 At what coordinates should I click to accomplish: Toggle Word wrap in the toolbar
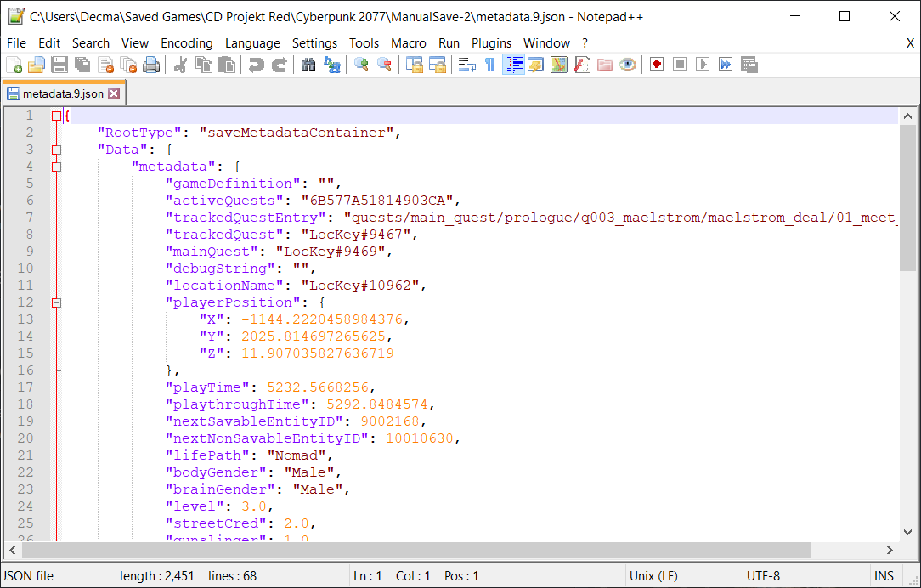click(x=466, y=65)
